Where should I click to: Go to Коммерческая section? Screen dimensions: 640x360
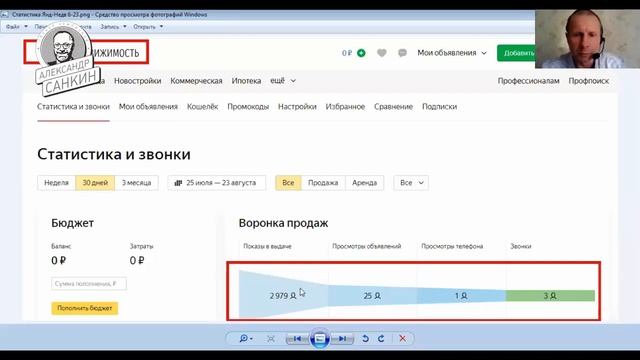coord(196,81)
